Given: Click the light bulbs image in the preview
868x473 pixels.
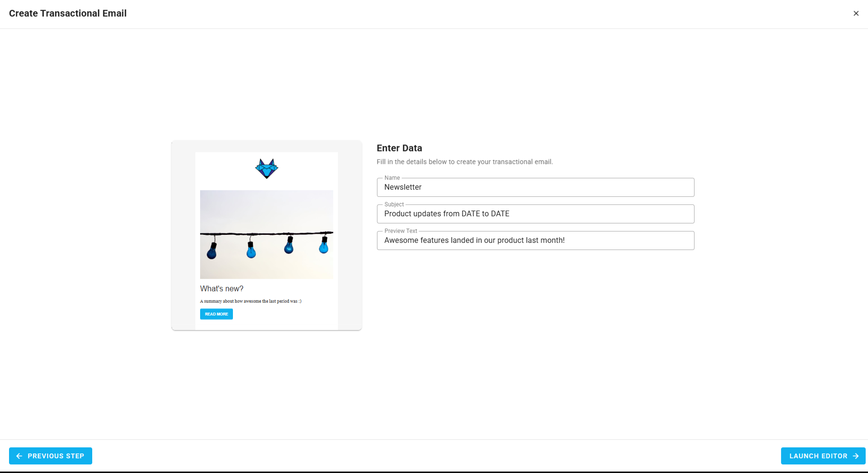Looking at the screenshot, I should (266, 234).
